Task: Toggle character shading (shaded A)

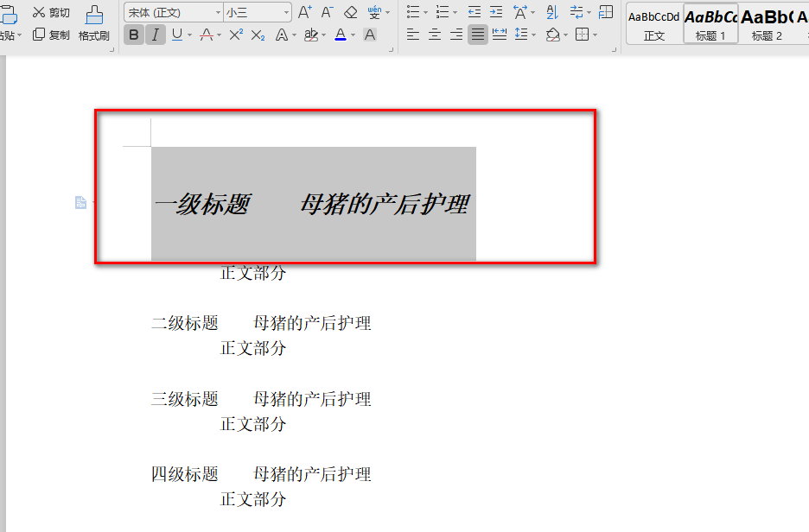Action: point(370,35)
